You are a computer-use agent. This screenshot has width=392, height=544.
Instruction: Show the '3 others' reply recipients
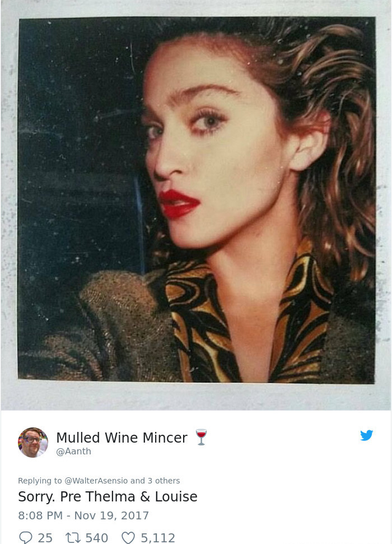(x=164, y=481)
